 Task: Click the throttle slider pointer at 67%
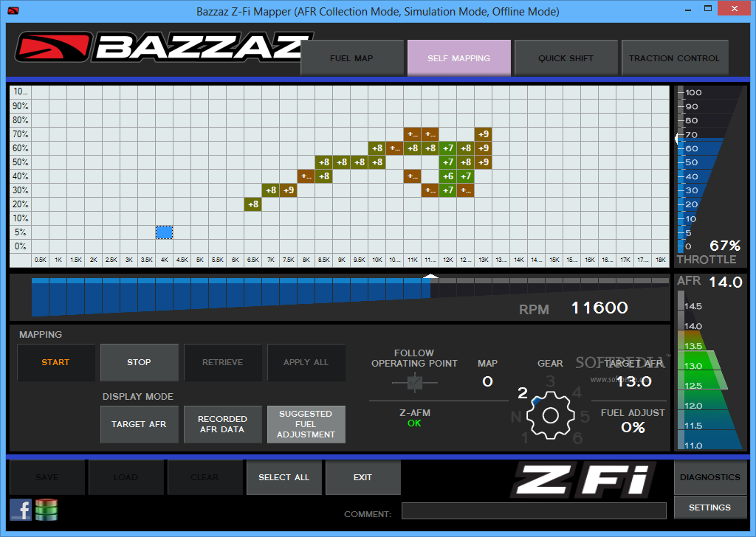677,139
